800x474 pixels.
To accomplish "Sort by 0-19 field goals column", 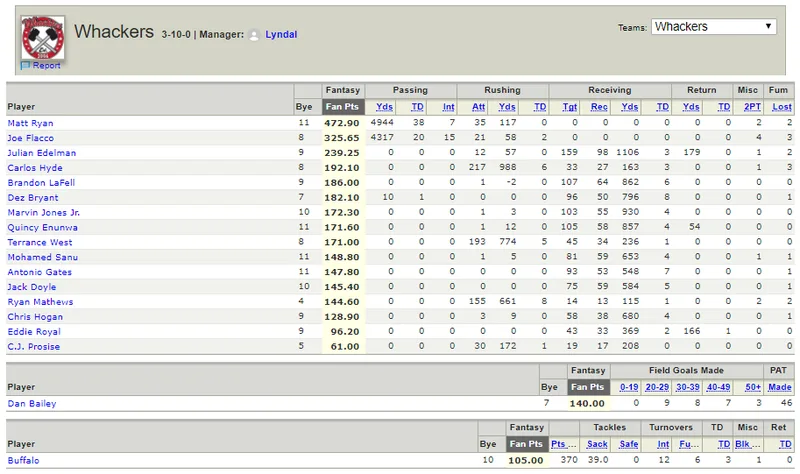I will [629, 387].
